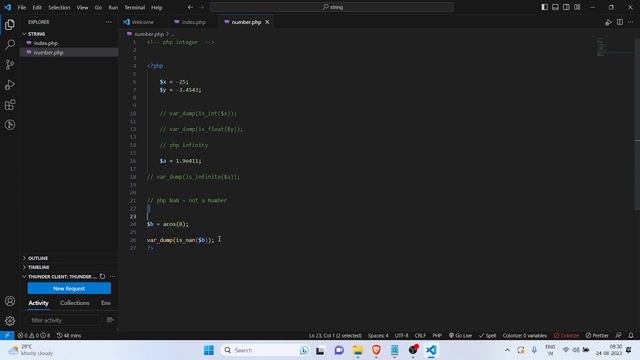Switch to the Collections tab in Thunder Client
Screen dimensions: 640x360
[75, 303]
